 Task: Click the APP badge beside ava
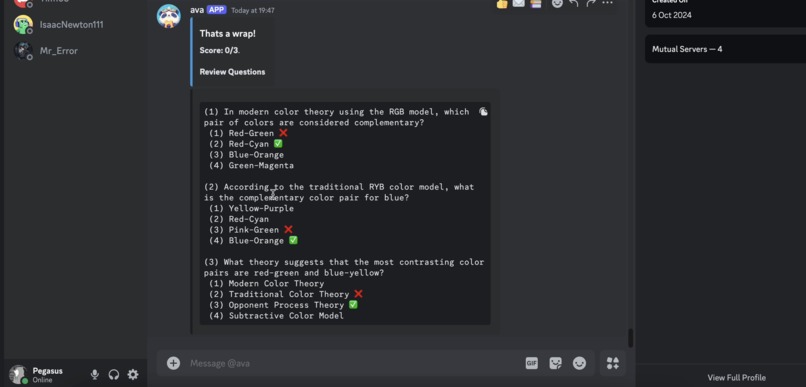pyautogui.click(x=216, y=10)
